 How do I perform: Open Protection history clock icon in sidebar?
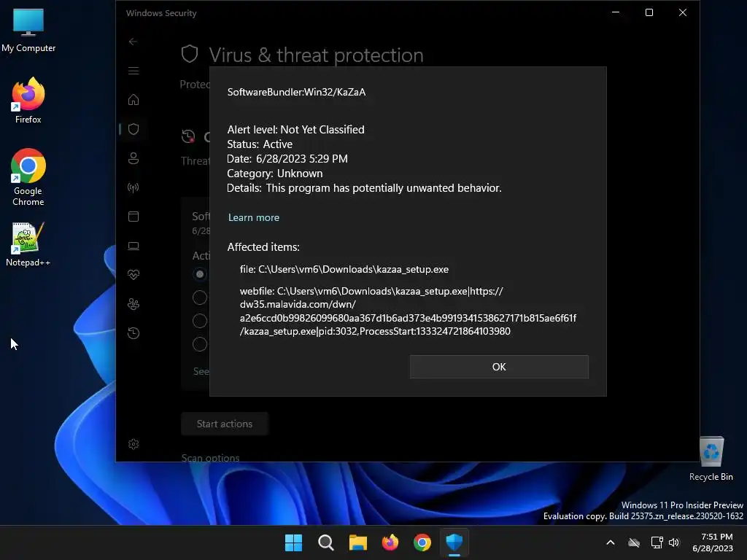point(133,333)
